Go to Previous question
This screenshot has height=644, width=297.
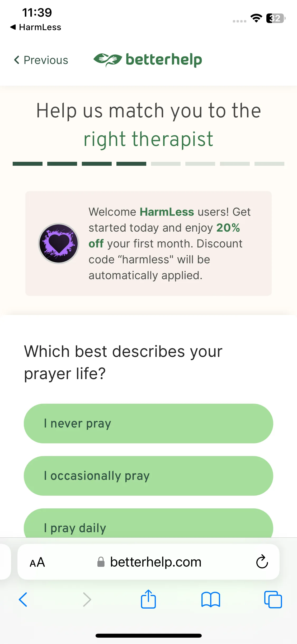tap(41, 60)
